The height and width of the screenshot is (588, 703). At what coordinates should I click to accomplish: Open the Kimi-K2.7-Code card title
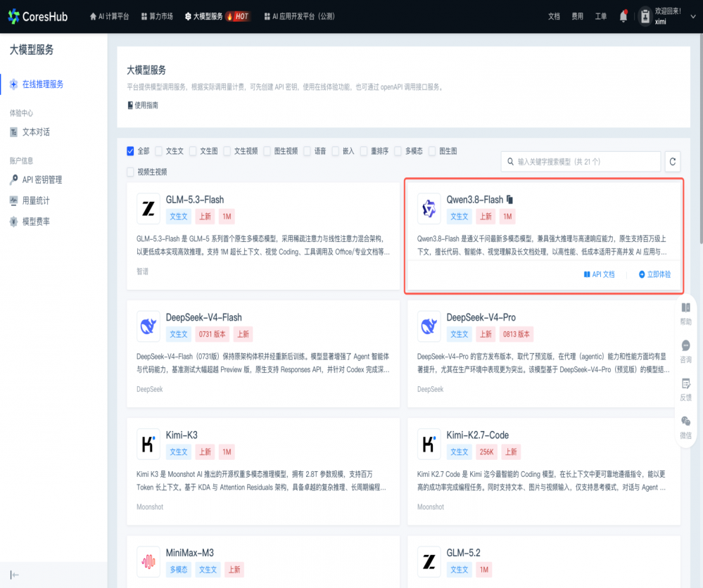point(478,435)
